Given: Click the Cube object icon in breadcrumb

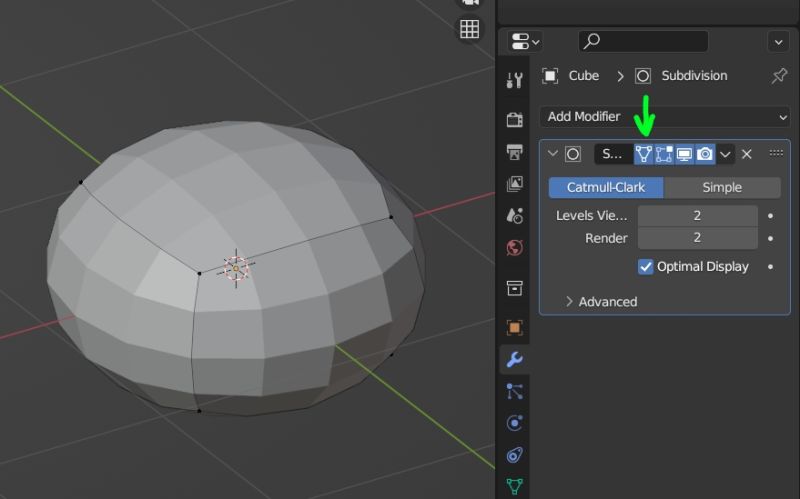Looking at the screenshot, I should pos(550,76).
